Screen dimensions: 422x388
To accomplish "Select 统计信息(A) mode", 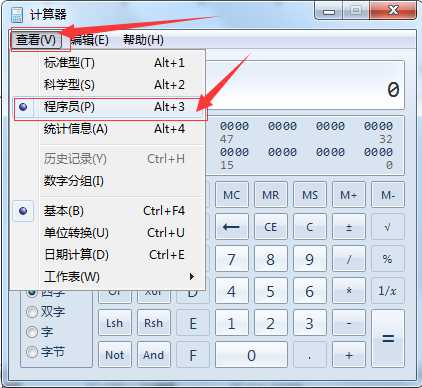I will [108, 129].
